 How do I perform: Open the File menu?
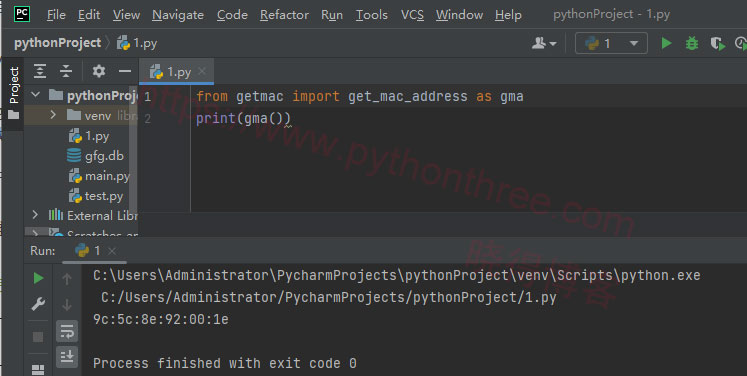coord(56,15)
